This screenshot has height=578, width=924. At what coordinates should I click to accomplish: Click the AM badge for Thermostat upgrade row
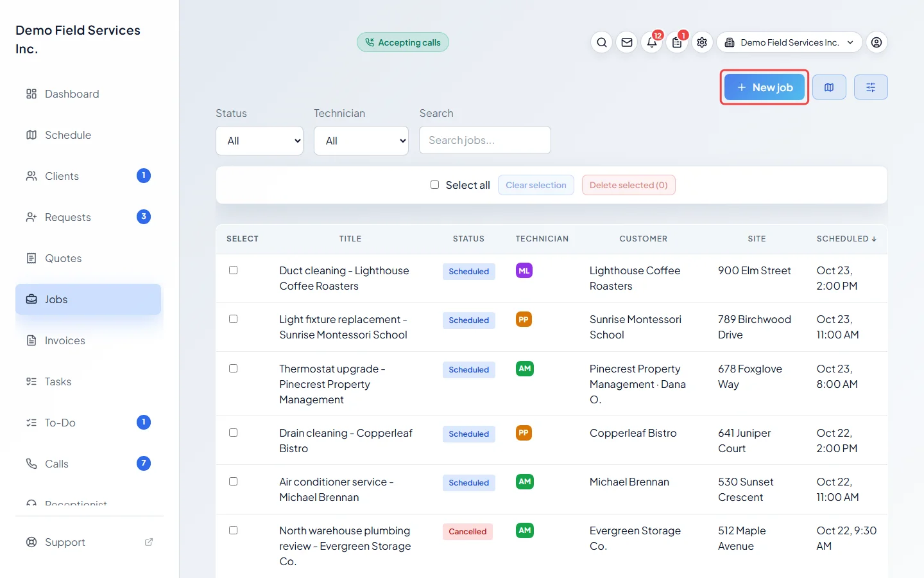(x=525, y=369)
